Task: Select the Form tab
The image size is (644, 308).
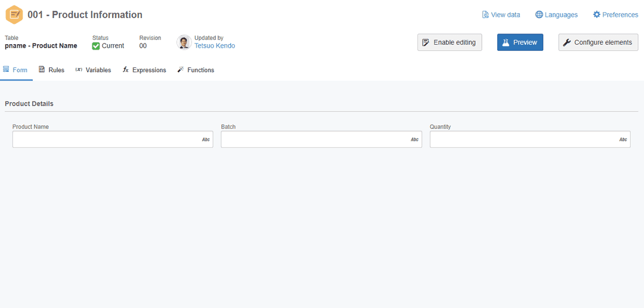Action: [x=16, y=70]
